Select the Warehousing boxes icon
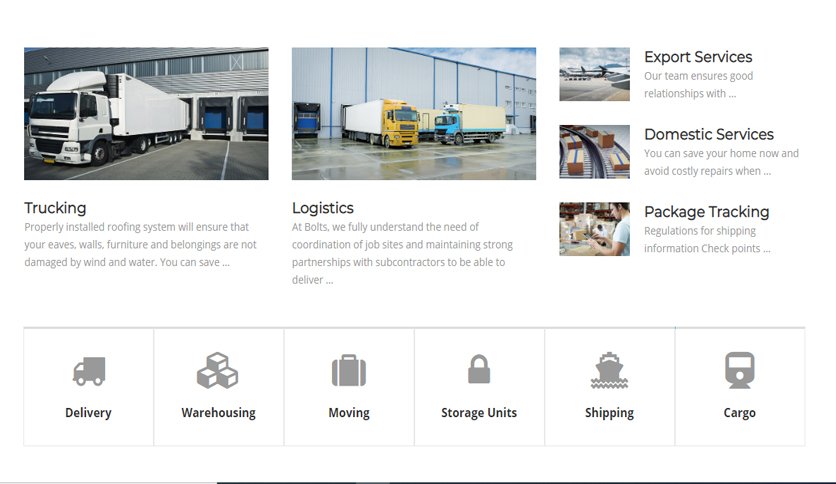 (x=218, y=370)
